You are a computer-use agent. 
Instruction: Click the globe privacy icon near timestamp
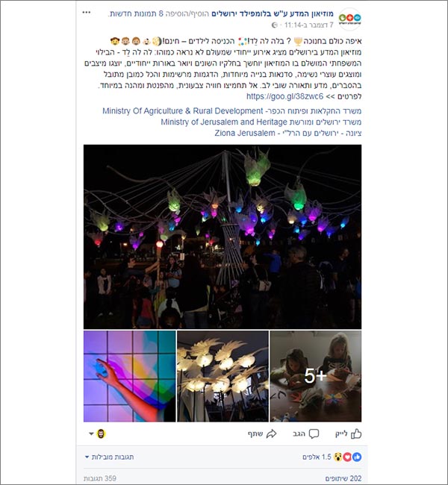click(274, 25)
